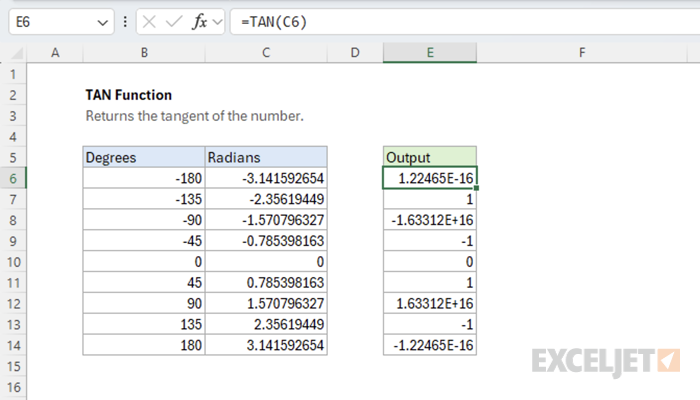
Task: Click radians cell -3.141592654
Action: click(266, 179)
